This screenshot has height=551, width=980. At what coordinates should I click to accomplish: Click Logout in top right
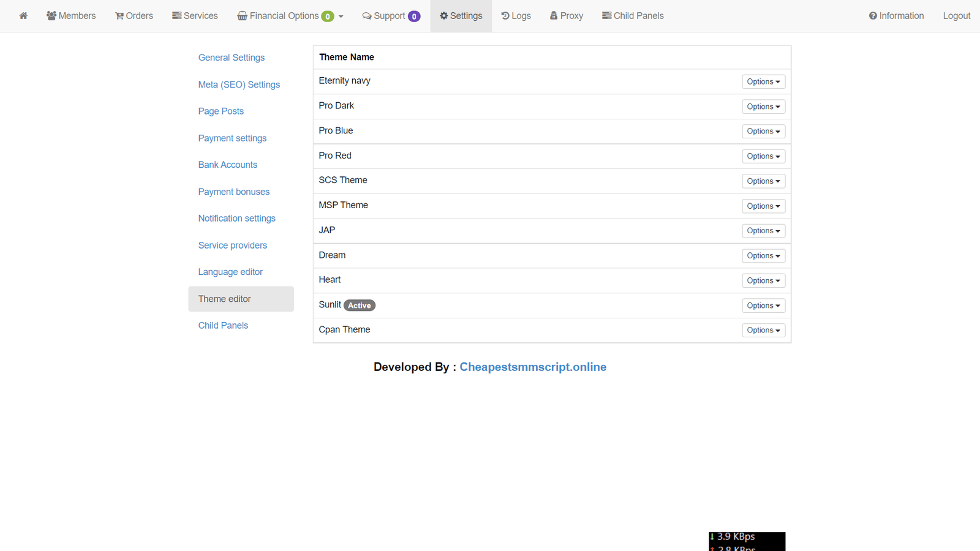coord(956,16)
